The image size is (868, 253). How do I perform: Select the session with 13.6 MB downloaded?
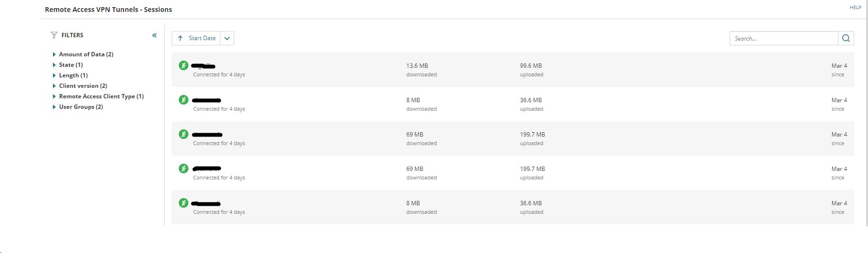513,70
